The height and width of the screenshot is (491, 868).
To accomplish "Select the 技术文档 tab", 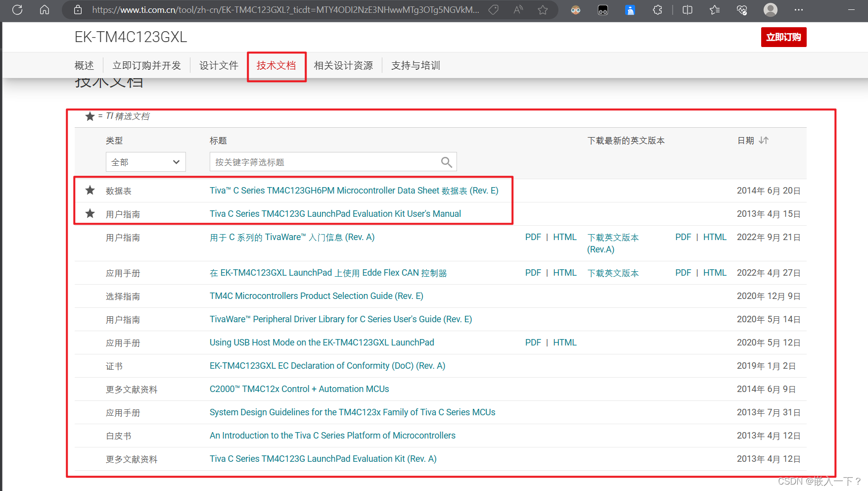I will (276, 65).
